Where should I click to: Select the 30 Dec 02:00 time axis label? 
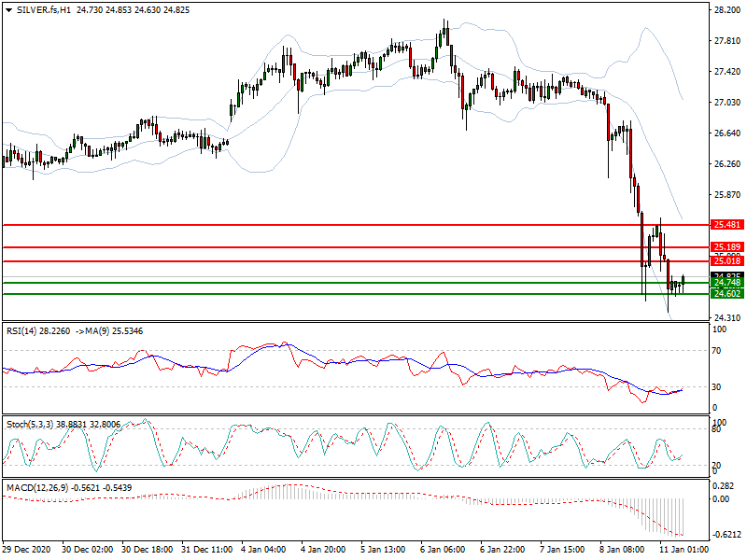(88, 550)
